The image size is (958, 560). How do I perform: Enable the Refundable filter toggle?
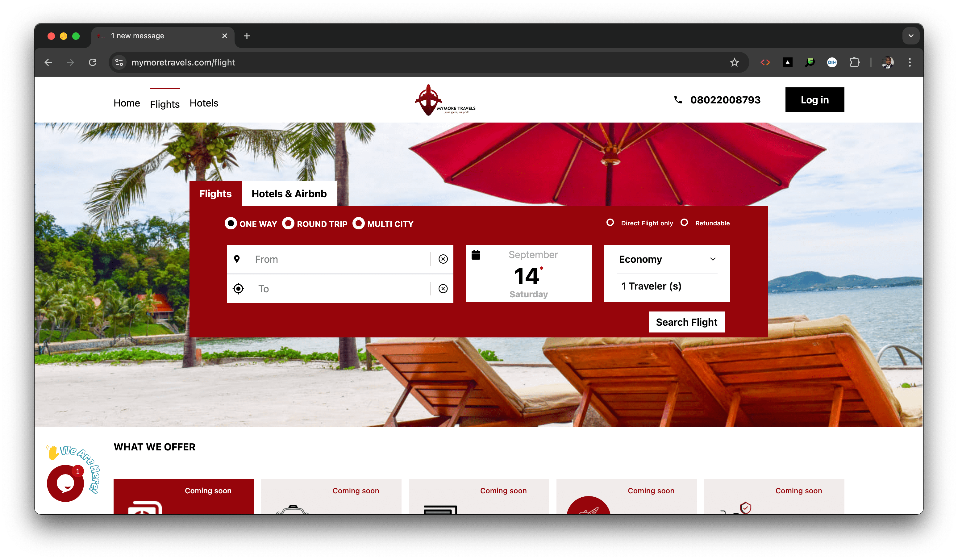click(x=685, y=223)
